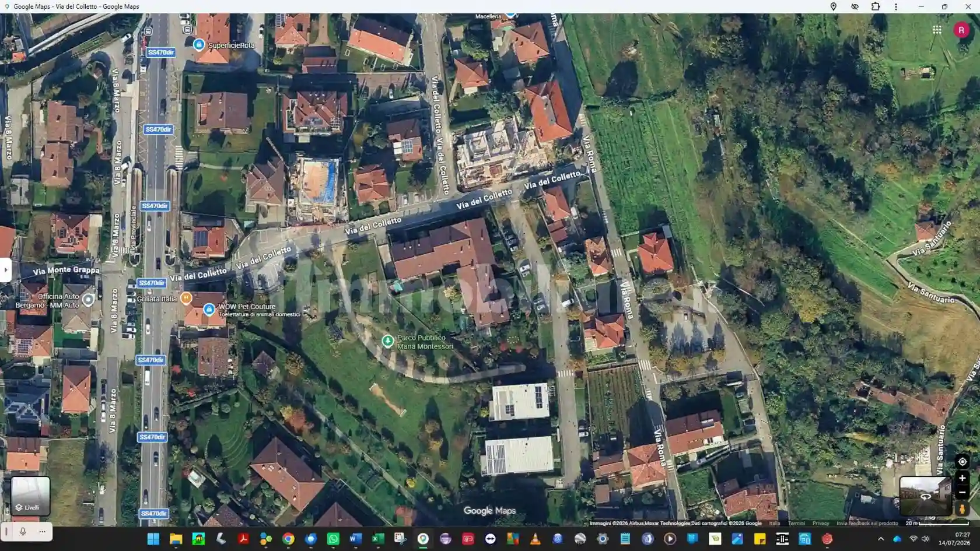Open the red PDF reader taskbar icon
The width and height of the screenshot is (980, 551).
pyautogui.click(x=243, y=539)
